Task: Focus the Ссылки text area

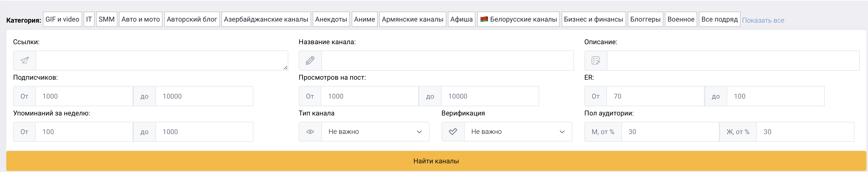Action: click(162, 60)
